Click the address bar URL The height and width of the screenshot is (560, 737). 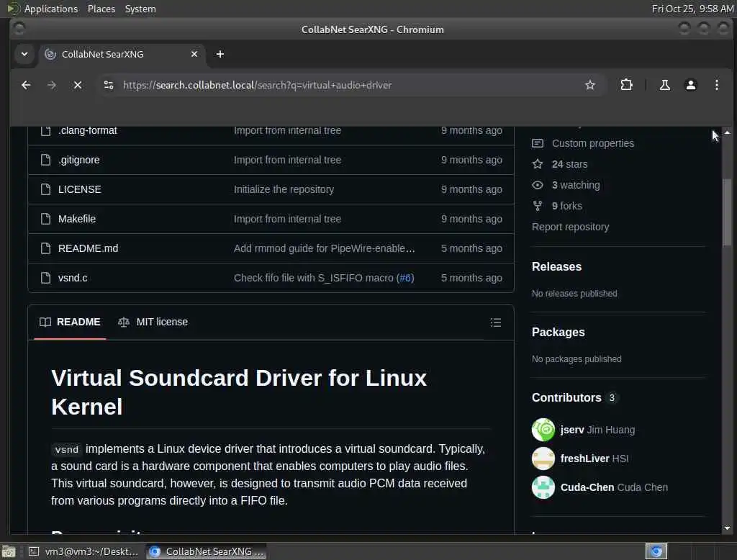pos(257,85)
